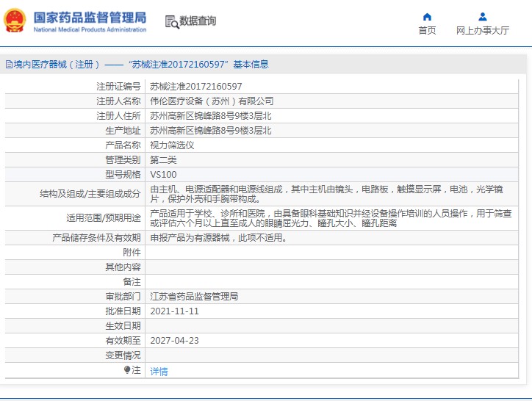
Task: Go to 首页 text label
Action: (x=427, y=31)
